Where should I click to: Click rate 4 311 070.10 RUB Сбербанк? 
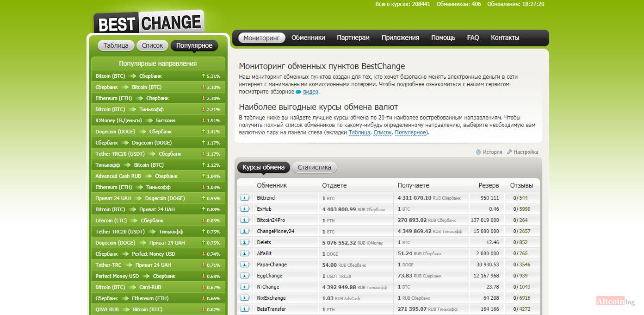coord(429,198)
